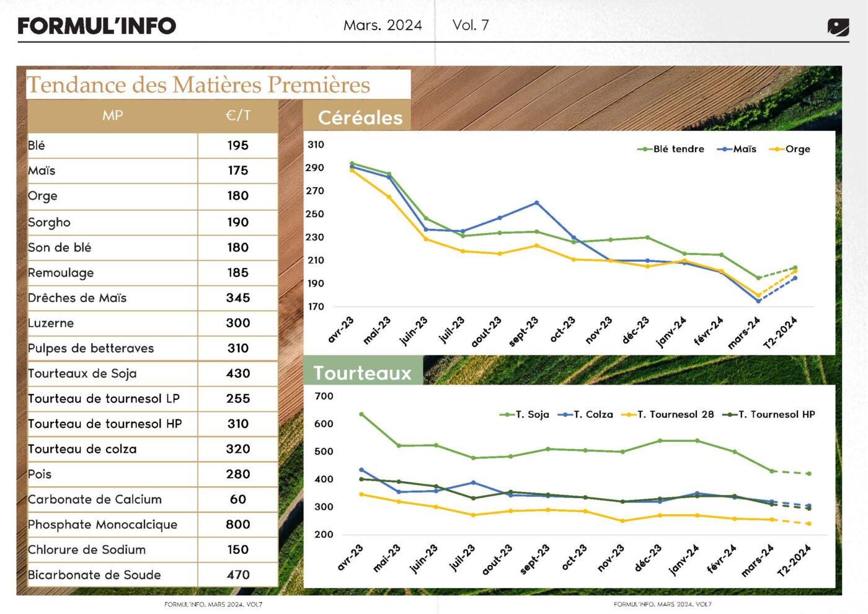Select the Chlorure de Sodium label

[x=87, y=549]
